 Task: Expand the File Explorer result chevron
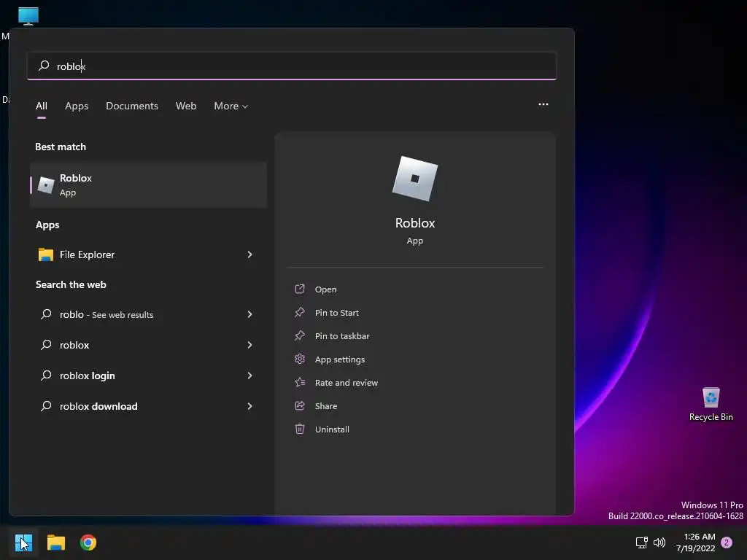click(249, 254)
